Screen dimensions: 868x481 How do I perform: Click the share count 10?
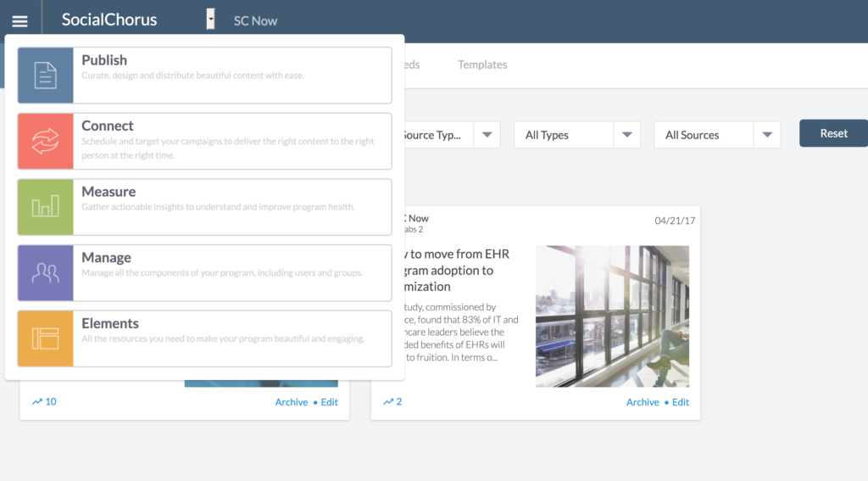point(51,402)
